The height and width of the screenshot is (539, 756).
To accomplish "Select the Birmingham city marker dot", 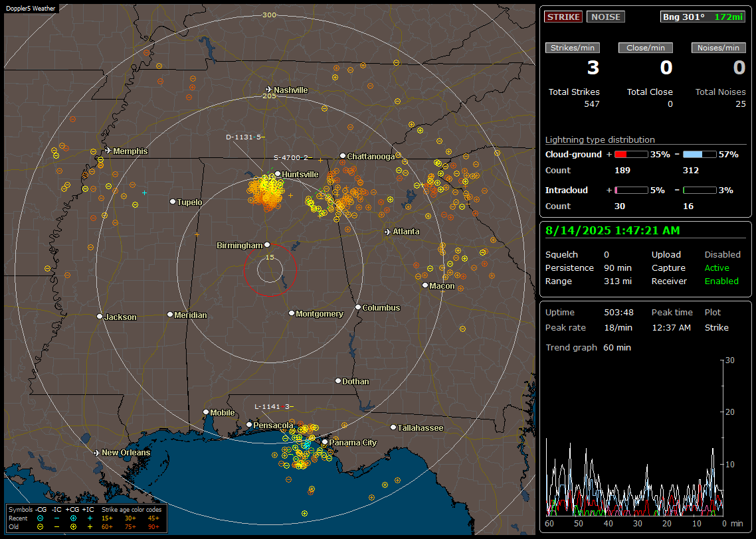I will click(x=267, y=245).
